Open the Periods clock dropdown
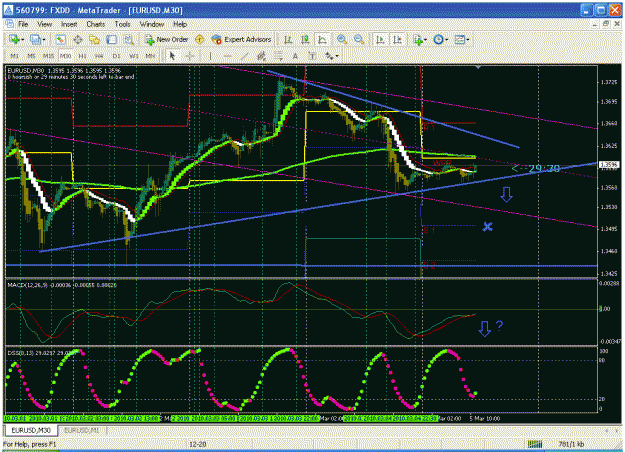This screenshot has width=625, height=452. 440,39
